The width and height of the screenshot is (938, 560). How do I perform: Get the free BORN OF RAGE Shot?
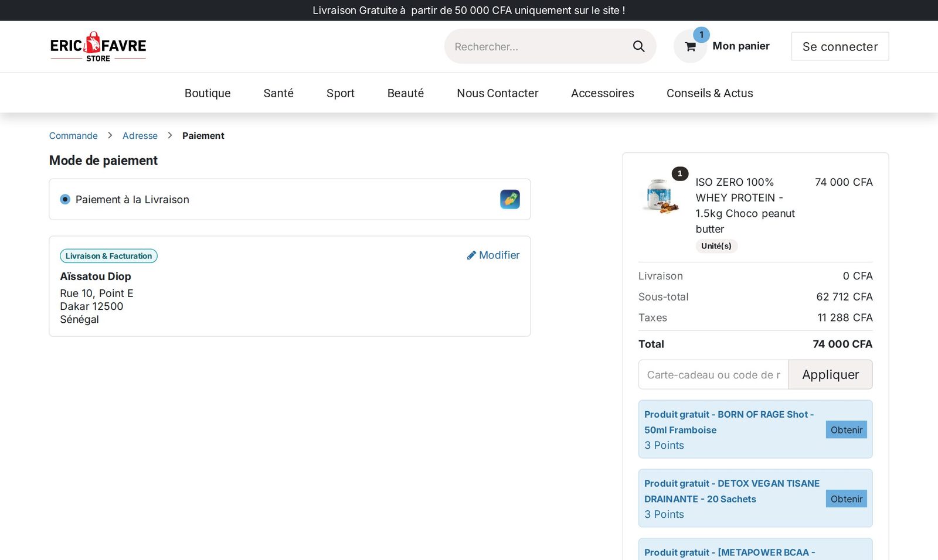point(847,430)
